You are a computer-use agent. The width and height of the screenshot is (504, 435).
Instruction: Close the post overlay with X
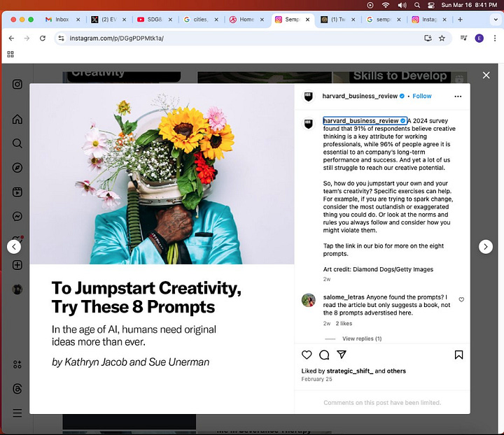[x=486, y=75]
